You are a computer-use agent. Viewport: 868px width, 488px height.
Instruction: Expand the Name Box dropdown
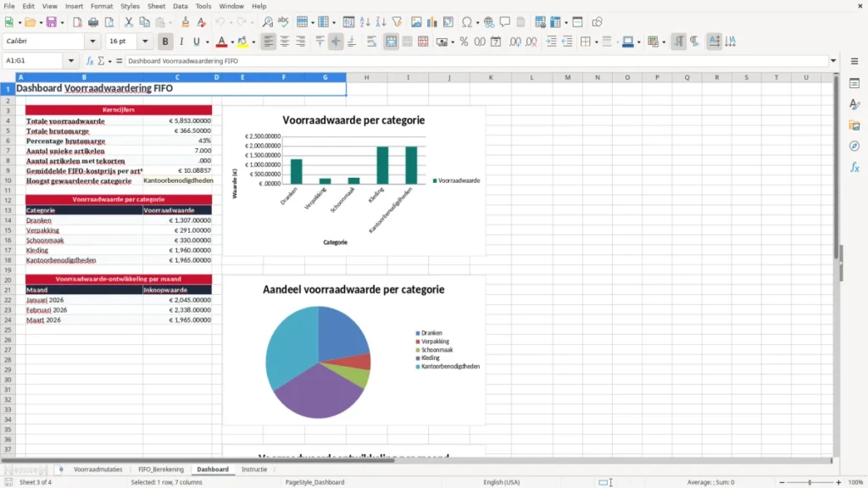pyautogui.click(x=71, y=61)
